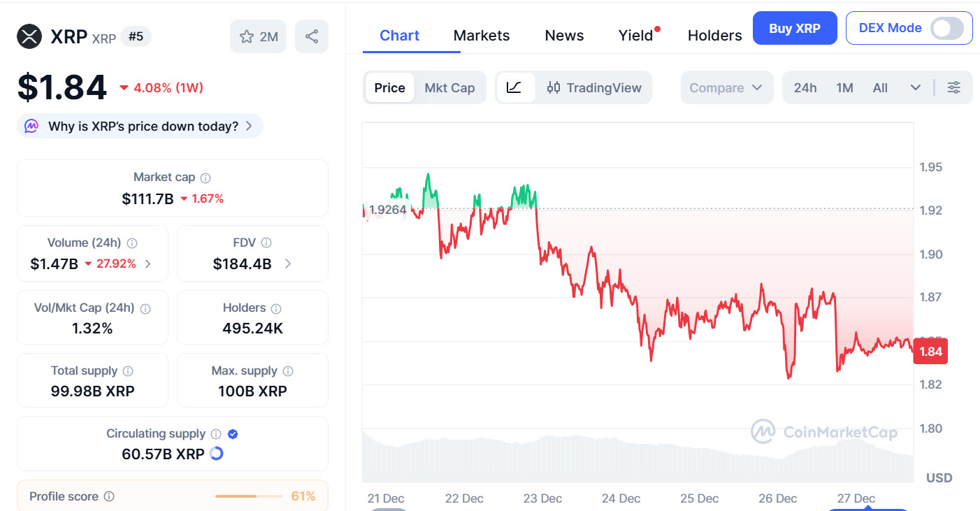
Task: Toggle the DEX Mode switch
Action: point(947,28)
